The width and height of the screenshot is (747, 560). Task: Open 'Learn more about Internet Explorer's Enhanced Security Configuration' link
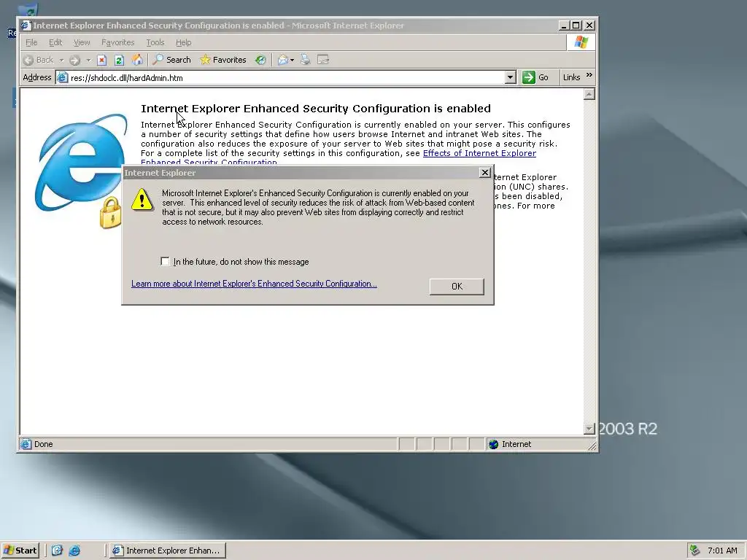254,284
